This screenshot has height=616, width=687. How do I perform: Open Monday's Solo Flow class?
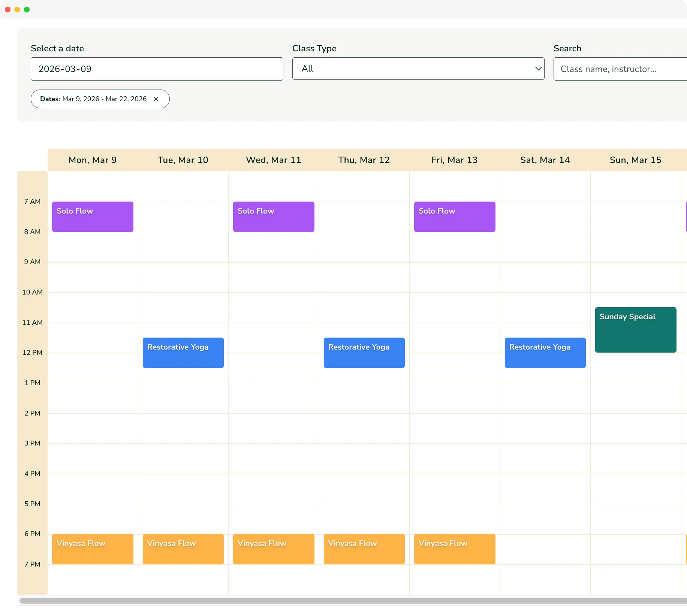(x=92, y=217)
